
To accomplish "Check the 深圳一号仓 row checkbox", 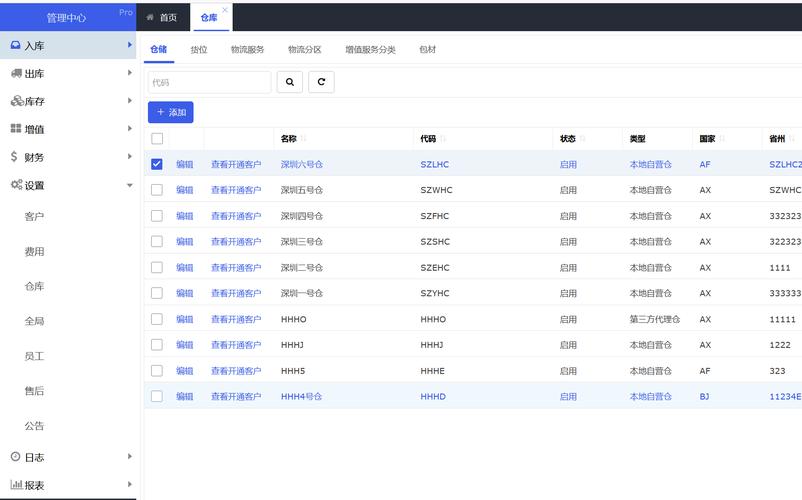I will 157,293.
